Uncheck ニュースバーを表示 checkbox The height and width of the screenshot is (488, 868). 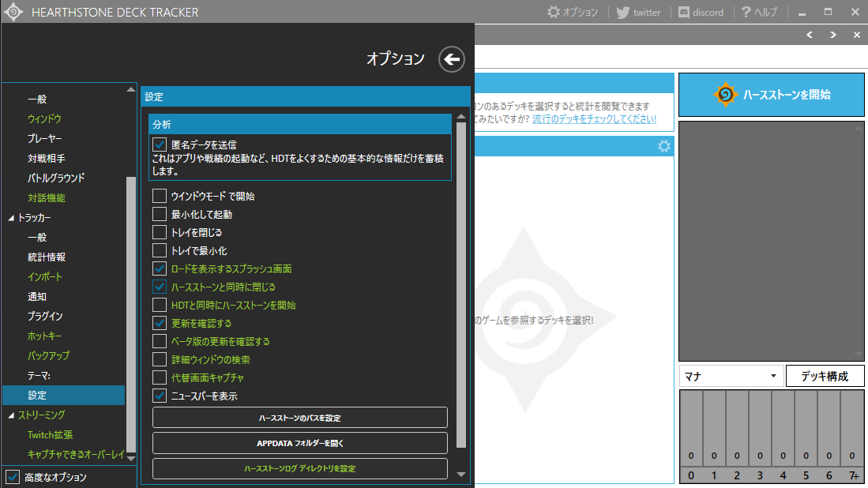point(160,396)
